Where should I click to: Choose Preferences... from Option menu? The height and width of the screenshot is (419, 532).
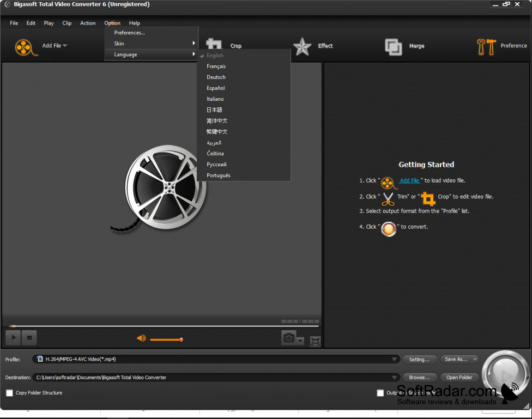[x=151, y=33]
